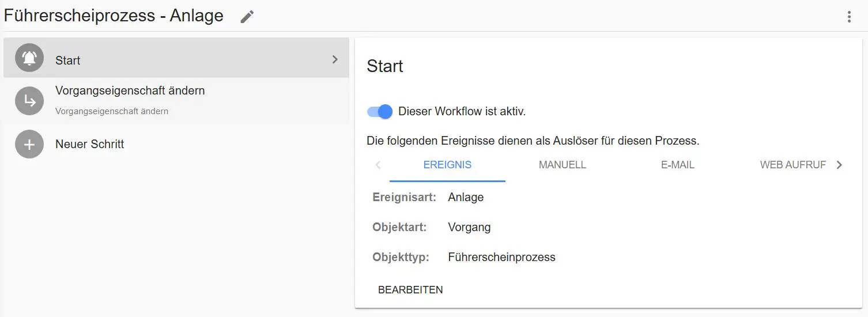Click the 'Neuer Schritt' label
The image size is (868, 317).
click(89, 144)
